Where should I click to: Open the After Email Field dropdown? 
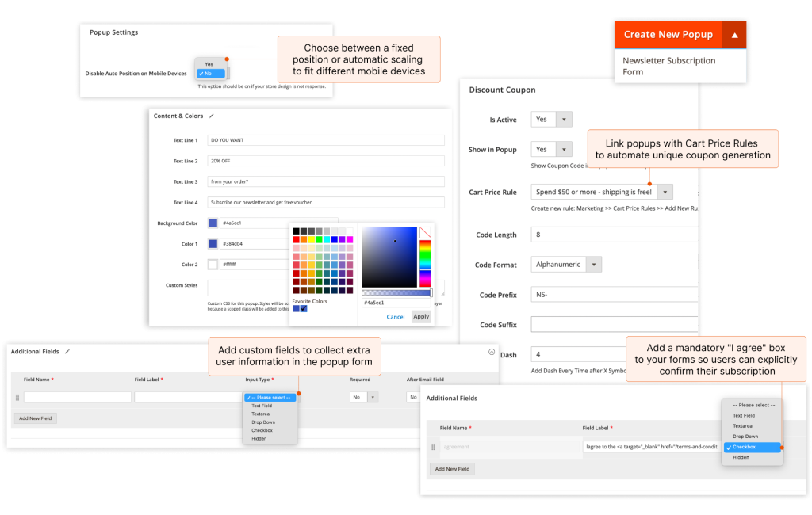click(412, 398)
